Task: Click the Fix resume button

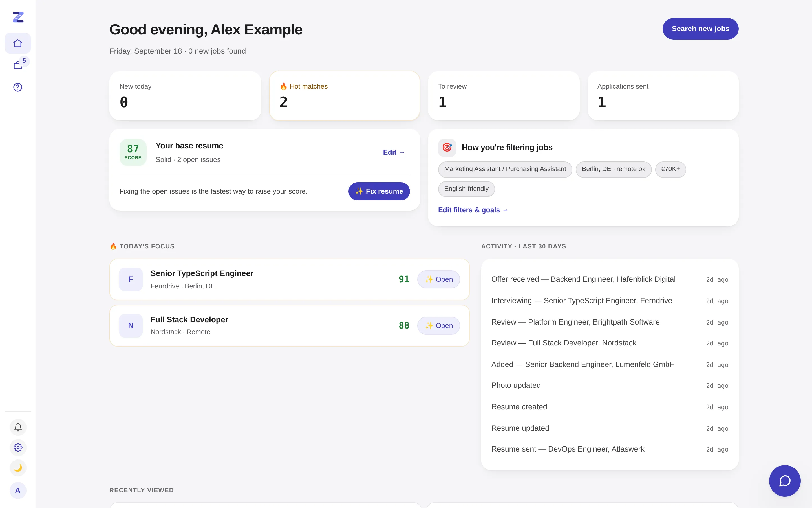Action: pos(379,191)
